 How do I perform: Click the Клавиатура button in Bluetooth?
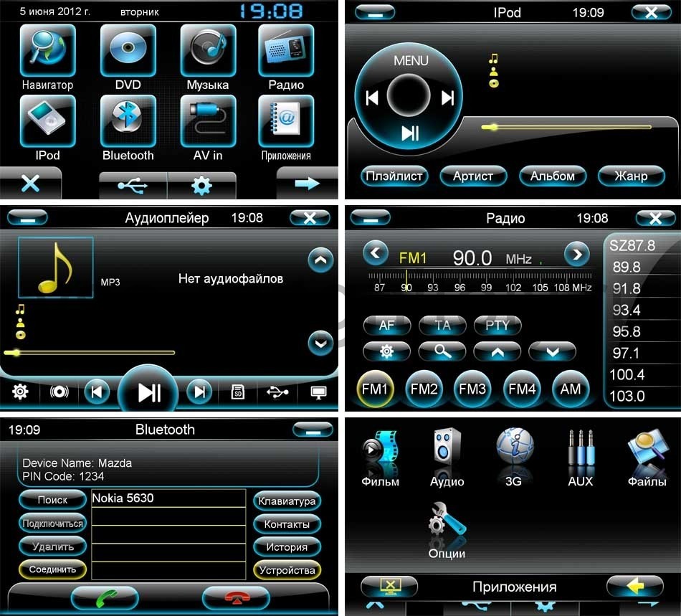click(287, 501)
